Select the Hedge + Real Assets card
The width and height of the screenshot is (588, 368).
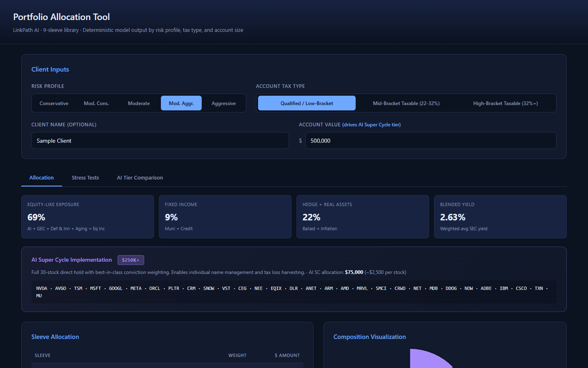pos(363,217)
